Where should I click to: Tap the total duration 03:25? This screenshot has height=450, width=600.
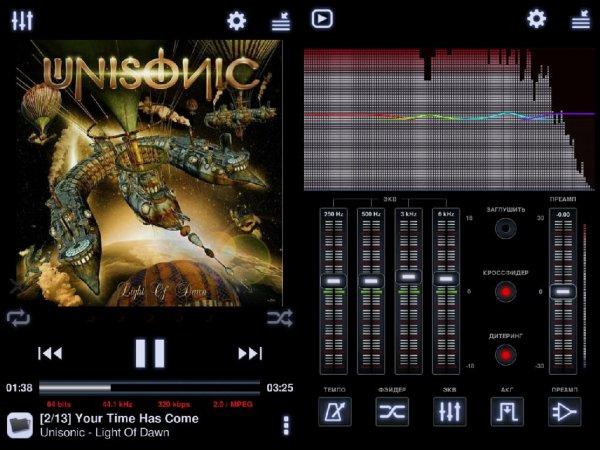click(x=280, y=388)
